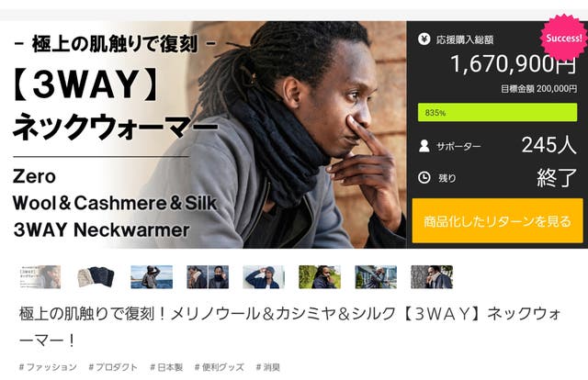Viewport: 588px width, 380px height.
Task: Open the #日本製 tag
Action: point(166,367)
